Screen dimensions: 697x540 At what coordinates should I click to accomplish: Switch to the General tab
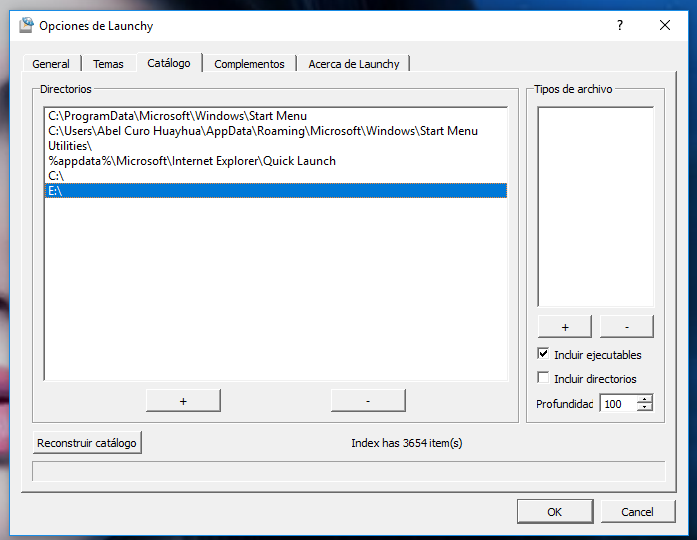pos(51,64)
